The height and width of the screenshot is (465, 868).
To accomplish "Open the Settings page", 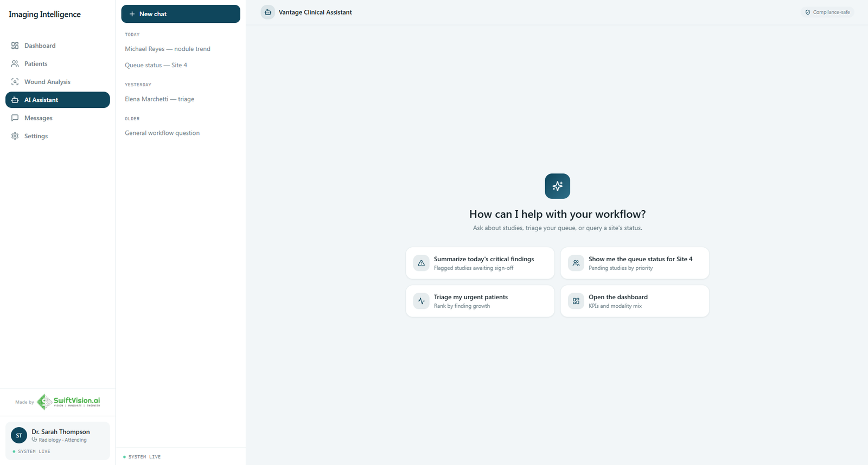I will [x=58, y=136].
